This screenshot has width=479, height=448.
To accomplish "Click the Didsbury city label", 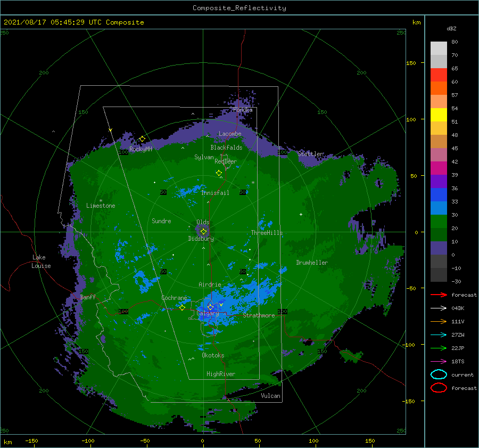I will click(x=201, y=239).
